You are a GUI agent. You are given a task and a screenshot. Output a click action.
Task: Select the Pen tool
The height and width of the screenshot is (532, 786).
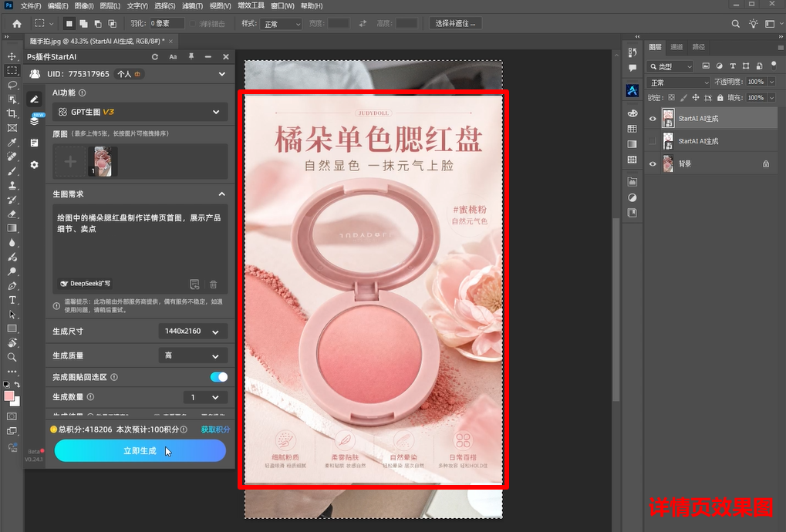point(12,286)
